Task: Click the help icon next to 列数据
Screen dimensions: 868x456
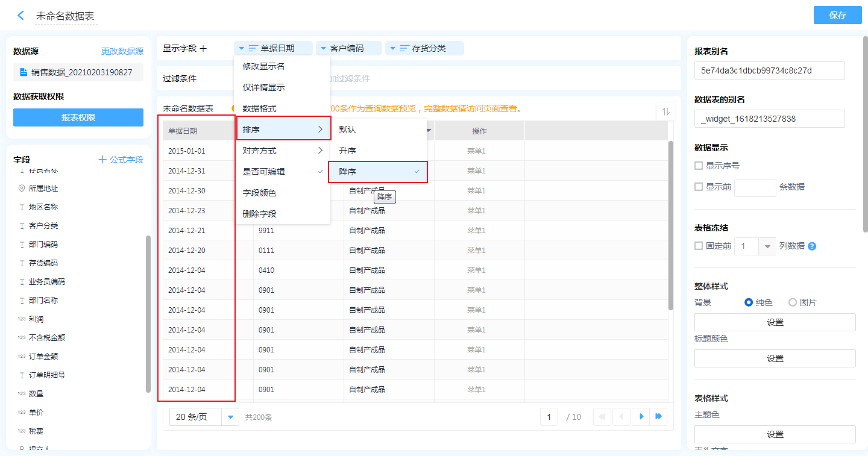Action: click(x=812, y=246)
